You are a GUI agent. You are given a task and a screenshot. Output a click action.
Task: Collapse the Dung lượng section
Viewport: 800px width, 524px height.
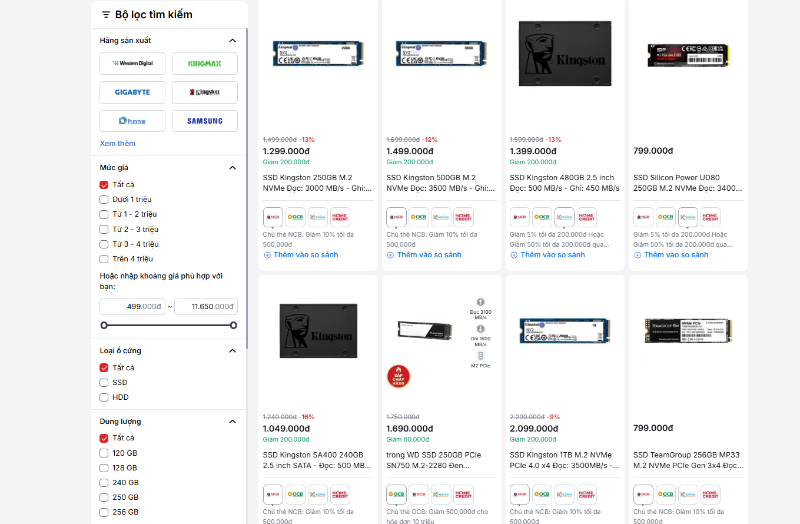click(233, 421)
